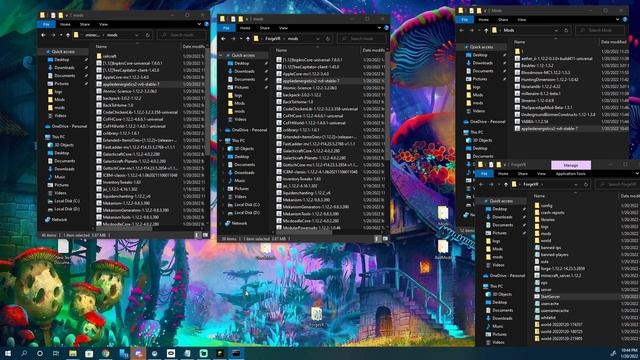Expand the ribbon in the valcraft folder window
Screen dimensions: 640x360
[x=199, y=24]
